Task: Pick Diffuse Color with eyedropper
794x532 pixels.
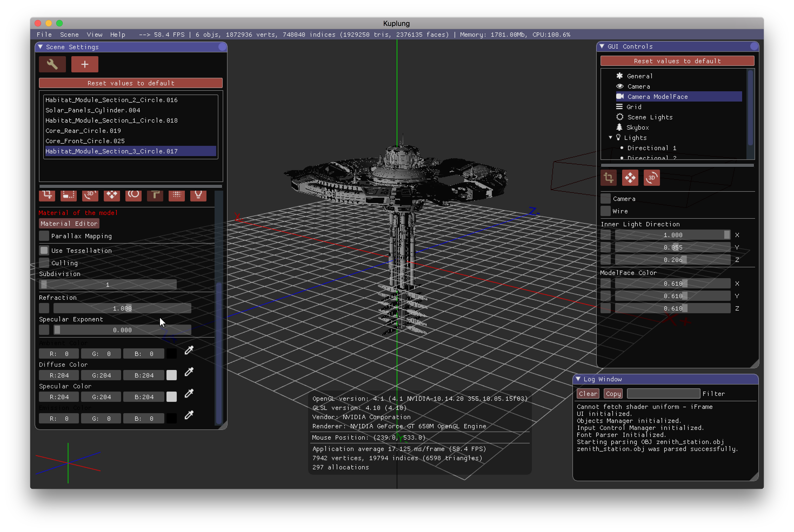Action: coord(189,372)
